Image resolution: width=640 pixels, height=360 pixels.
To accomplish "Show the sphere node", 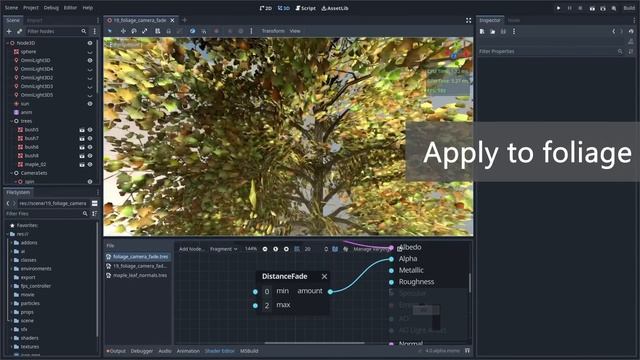I will click(90, 52).
